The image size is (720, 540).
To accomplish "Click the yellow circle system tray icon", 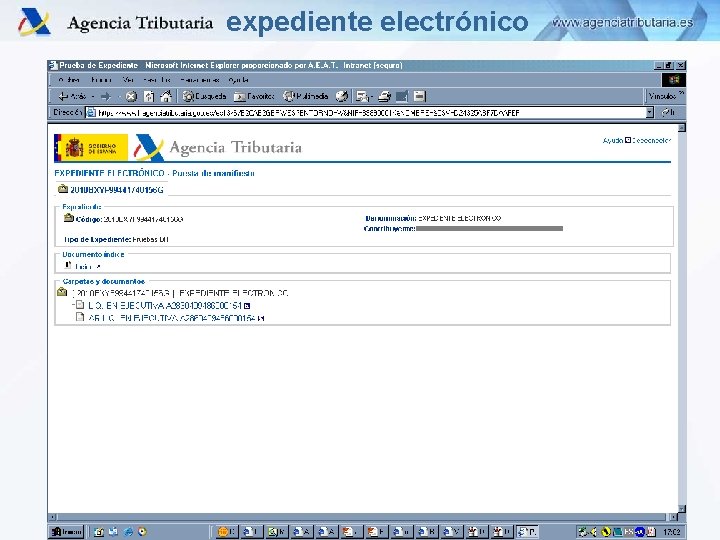I will point(606,532).
